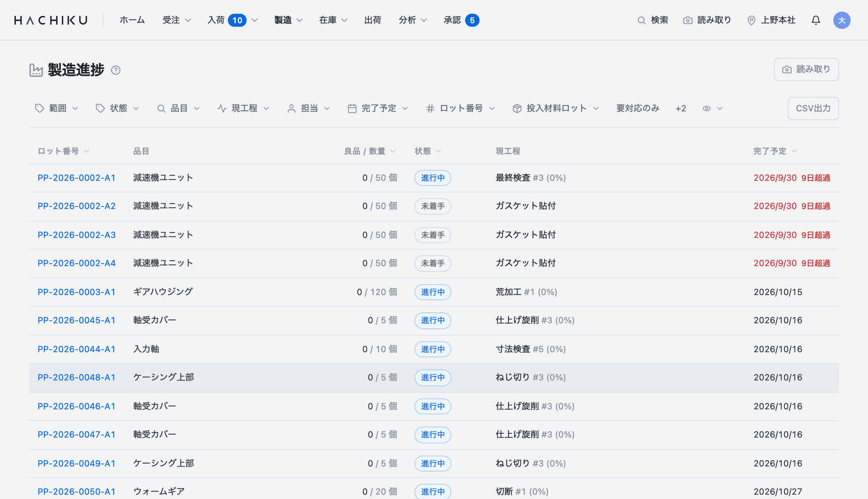Open the user avatar 大 menu

click(x=842, y=20)
